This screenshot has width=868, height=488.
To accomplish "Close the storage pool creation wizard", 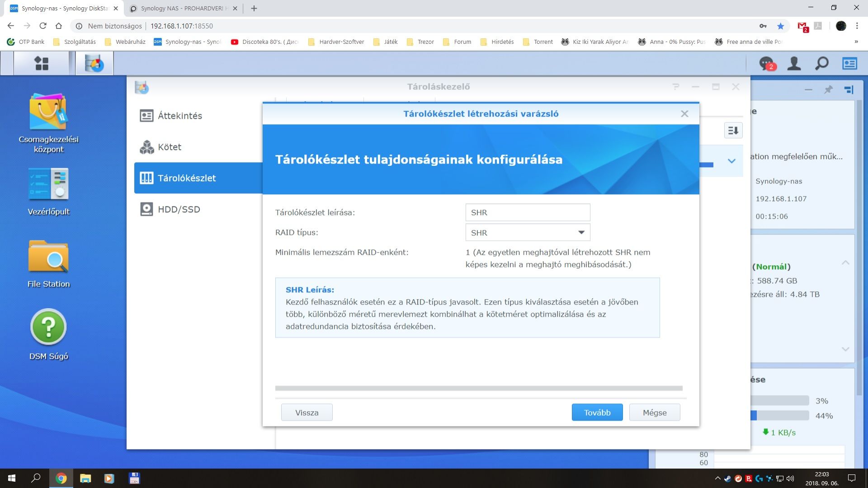I will [x=684, y=114].
